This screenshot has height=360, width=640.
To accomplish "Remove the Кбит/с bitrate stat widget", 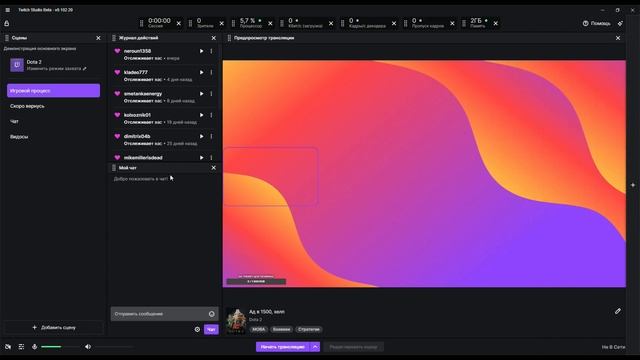I will point(331,23).
